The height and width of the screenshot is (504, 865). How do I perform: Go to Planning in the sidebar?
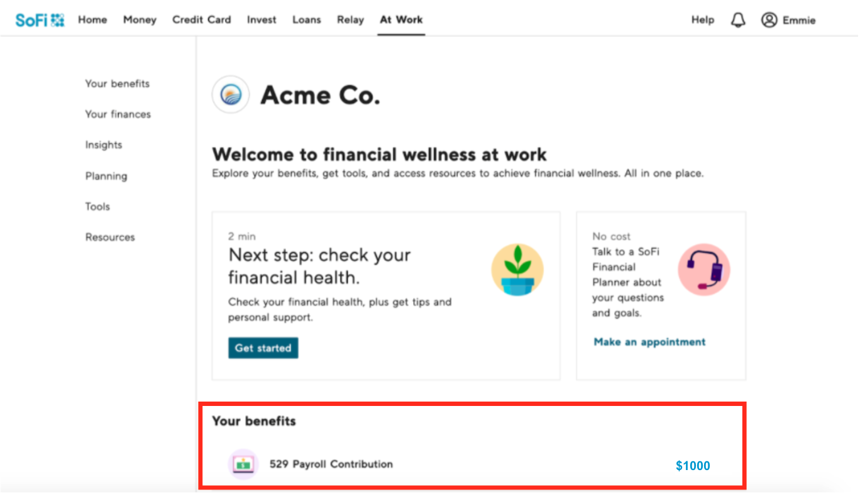pyautogui.click(x=106, y=176)
